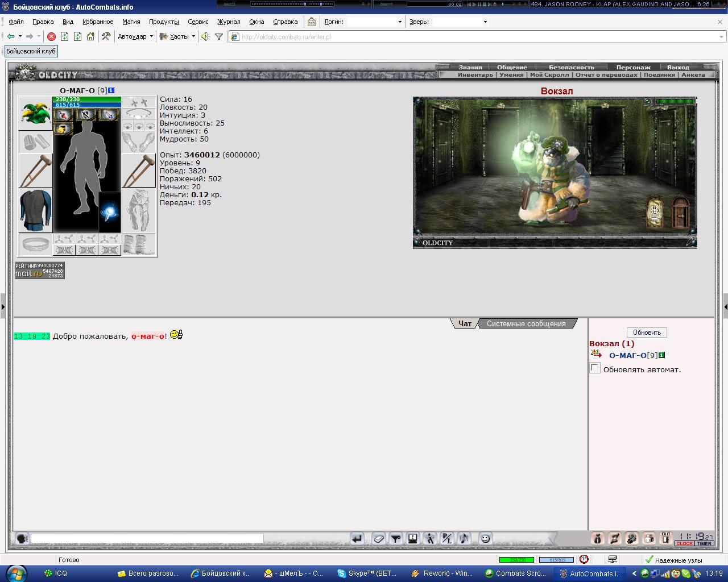Open the Поединки link
Image resolution: width=728 pixels, height=582 pixels.
tap(659, 74)
